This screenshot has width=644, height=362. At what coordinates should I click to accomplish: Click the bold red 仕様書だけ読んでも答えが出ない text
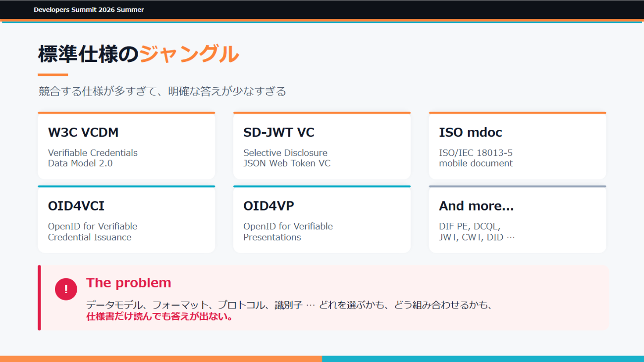coord(160,316)
